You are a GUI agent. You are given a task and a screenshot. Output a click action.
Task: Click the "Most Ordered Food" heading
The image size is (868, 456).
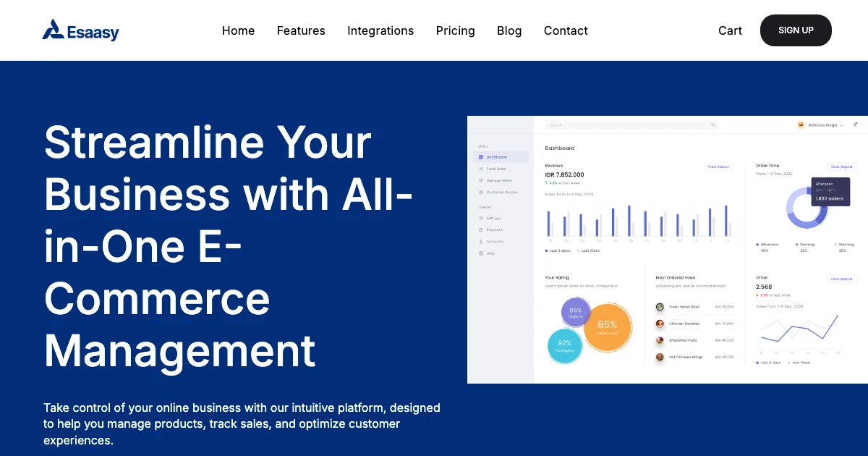675,278
